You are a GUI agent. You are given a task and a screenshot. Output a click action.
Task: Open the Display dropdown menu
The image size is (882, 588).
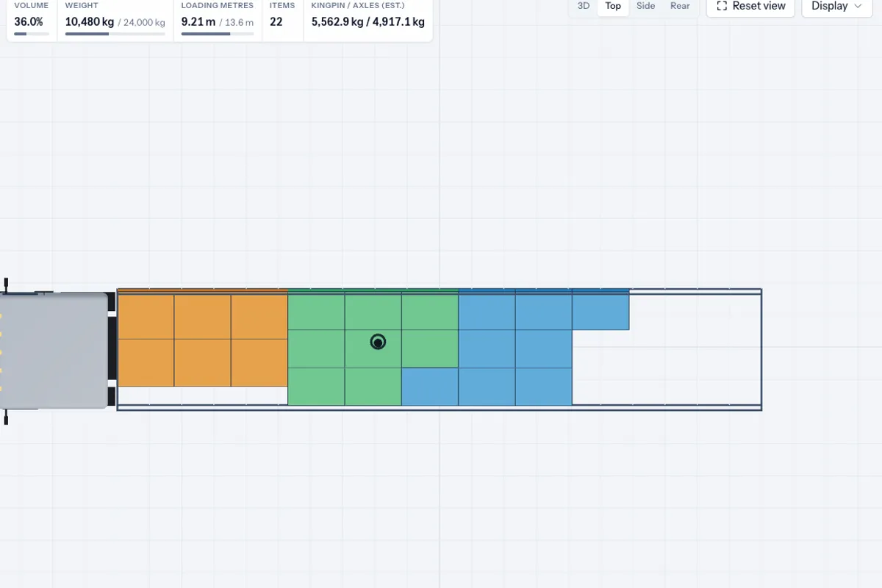[836, 6]
